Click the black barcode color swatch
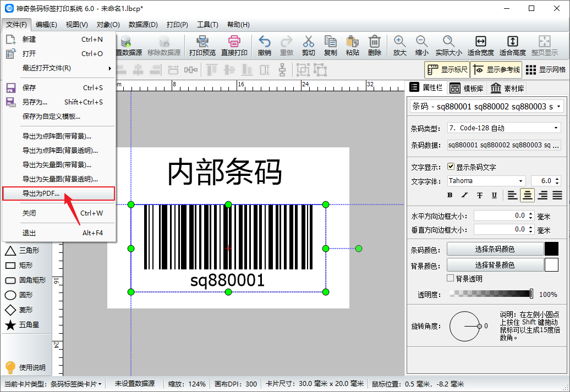Screen dimensions: 570x392 point(551,249)
